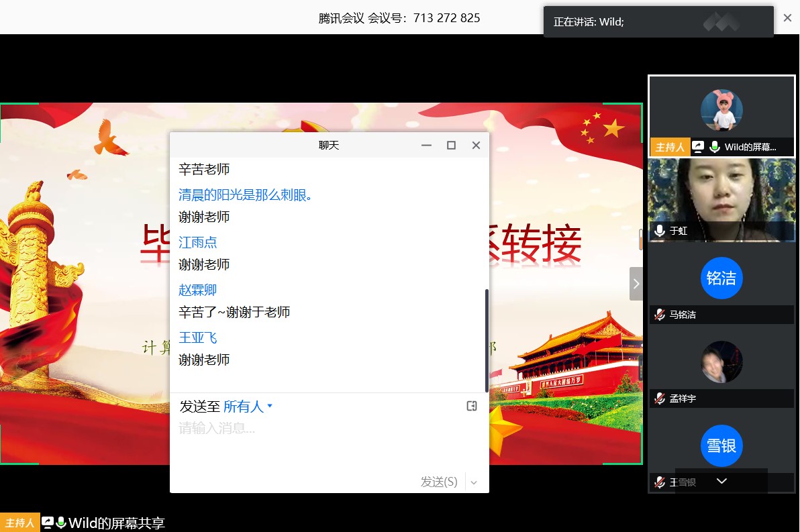The image size is (800, 532).
Task: Click 马铭洁's muted microphone icon
Action: [660, 314]
